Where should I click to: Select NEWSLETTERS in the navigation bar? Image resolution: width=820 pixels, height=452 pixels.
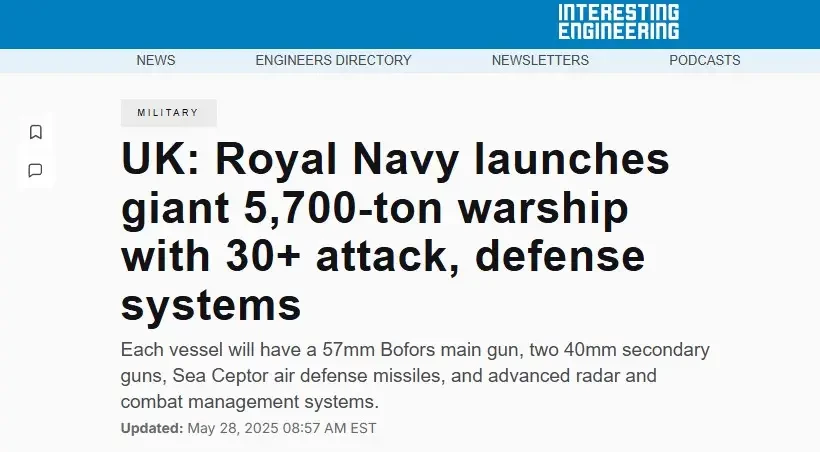click(x=540, y=60)
